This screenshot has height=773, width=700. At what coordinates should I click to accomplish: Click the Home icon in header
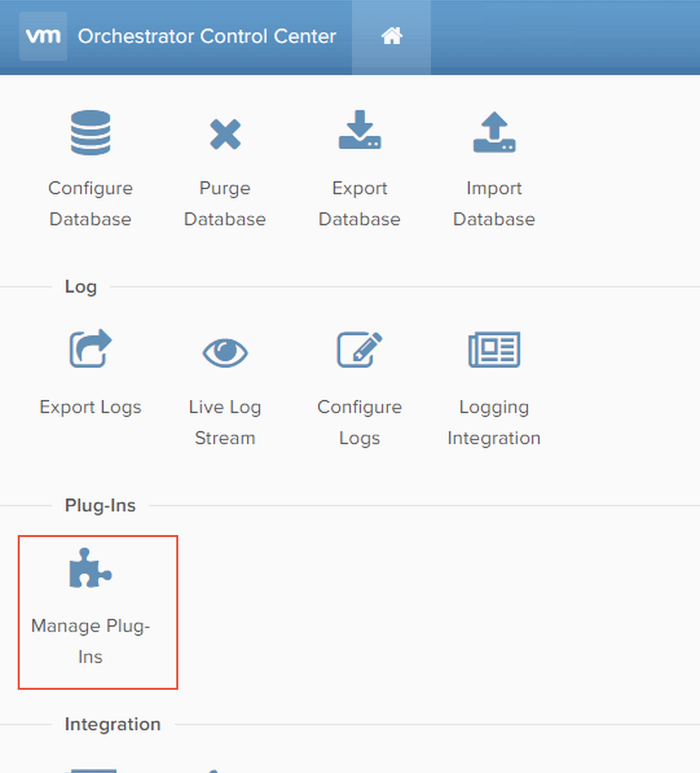[391, 36]
